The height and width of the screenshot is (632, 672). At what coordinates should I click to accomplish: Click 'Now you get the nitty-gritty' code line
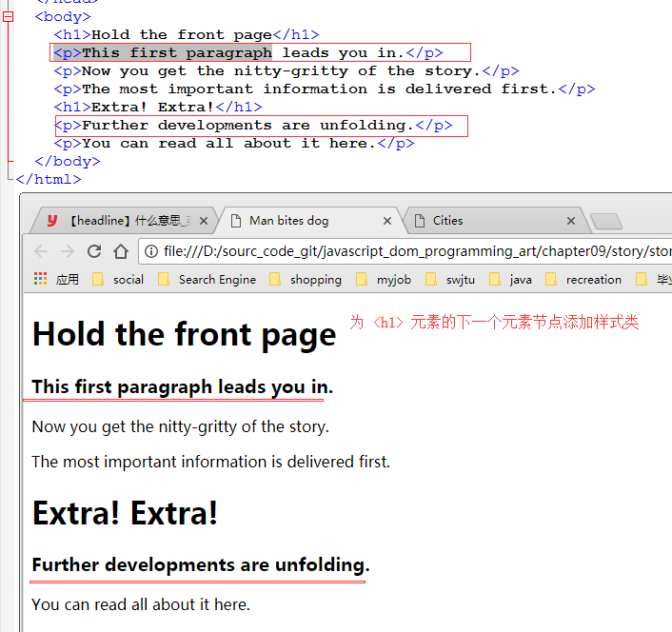point(287,70)
